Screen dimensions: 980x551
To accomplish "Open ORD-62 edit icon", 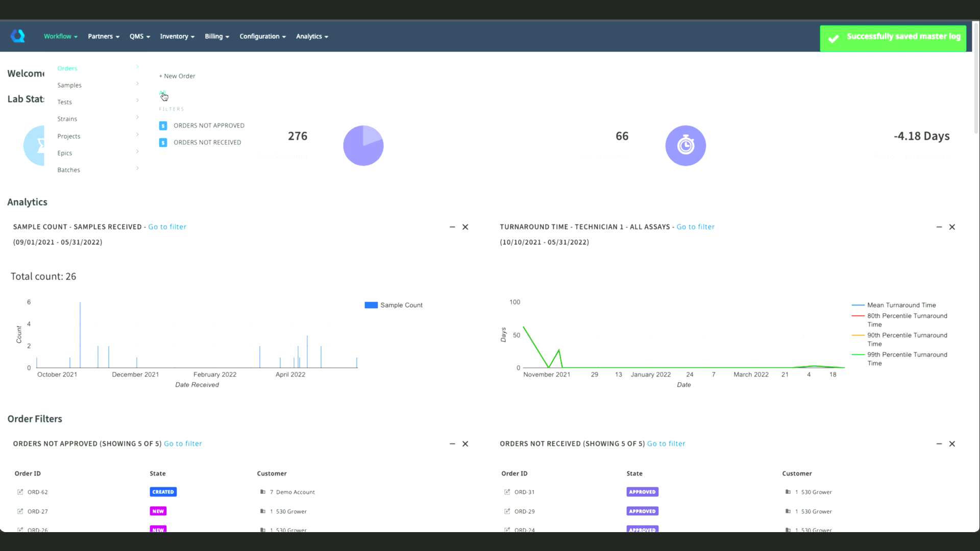I will click(20, 492).
